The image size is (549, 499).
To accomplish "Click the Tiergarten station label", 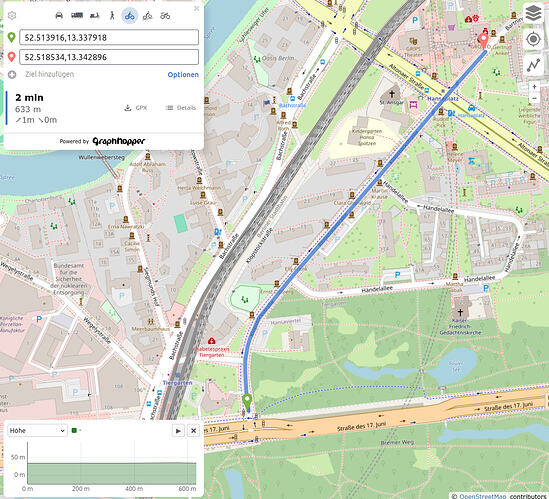I will click(178, 383).
